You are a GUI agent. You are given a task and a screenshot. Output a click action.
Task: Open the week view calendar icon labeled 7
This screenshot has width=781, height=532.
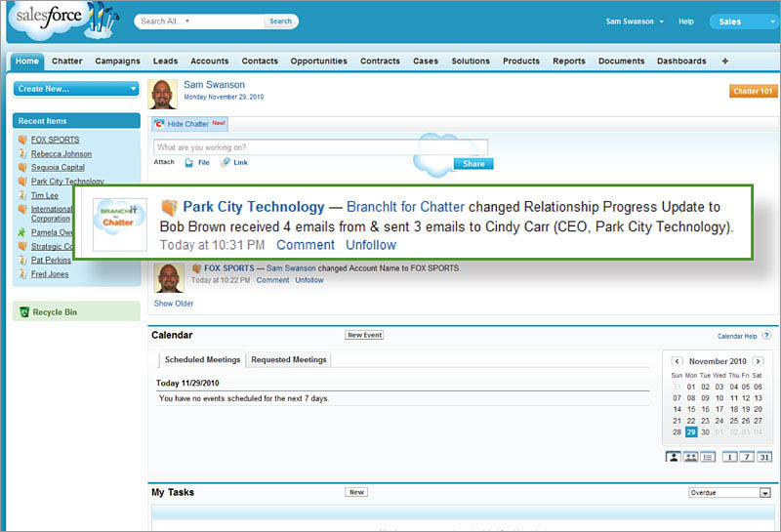coord(747,457)
